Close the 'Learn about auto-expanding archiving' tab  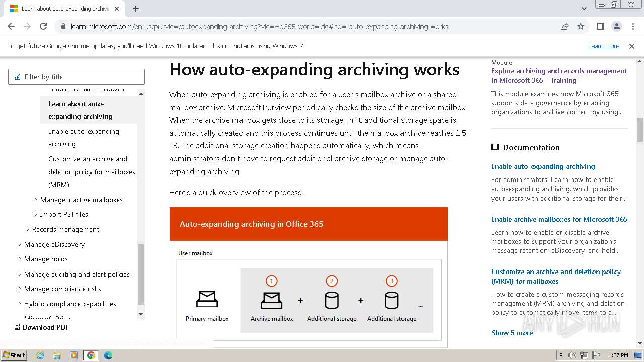tap(117, 9)
